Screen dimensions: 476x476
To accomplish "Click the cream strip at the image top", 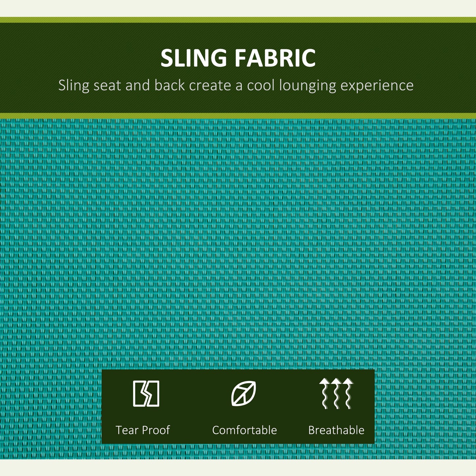I will pos(238,8).
